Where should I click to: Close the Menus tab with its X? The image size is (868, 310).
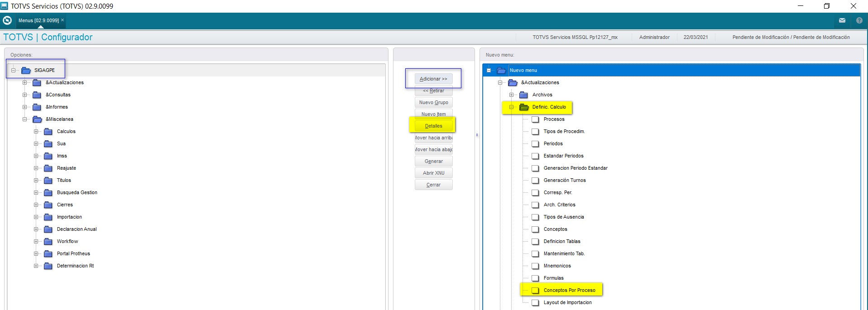[x=62, y=20]
